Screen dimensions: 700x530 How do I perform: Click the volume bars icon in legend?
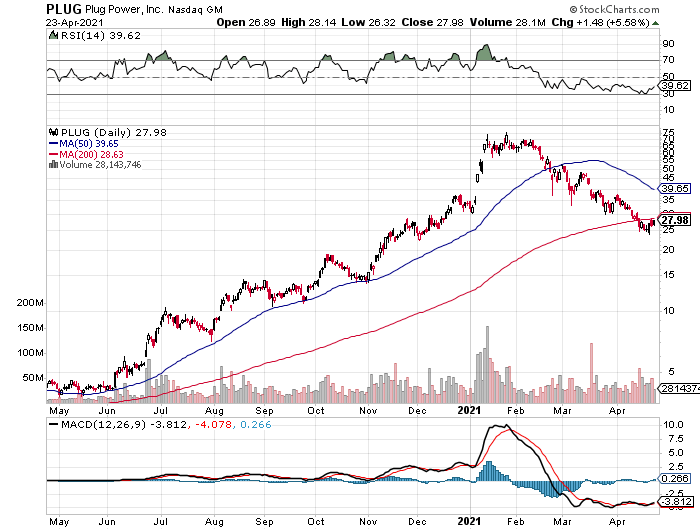coord(53,164)
